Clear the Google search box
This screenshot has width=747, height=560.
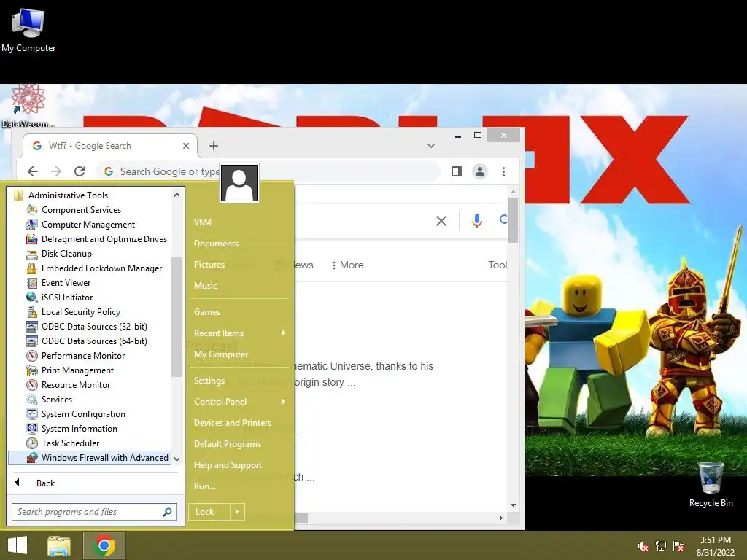tap(441, 221)
